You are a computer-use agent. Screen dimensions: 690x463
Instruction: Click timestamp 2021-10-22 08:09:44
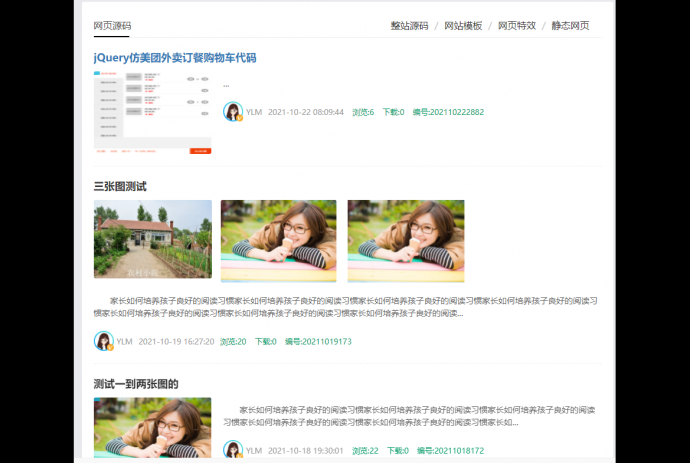[306, 112]
